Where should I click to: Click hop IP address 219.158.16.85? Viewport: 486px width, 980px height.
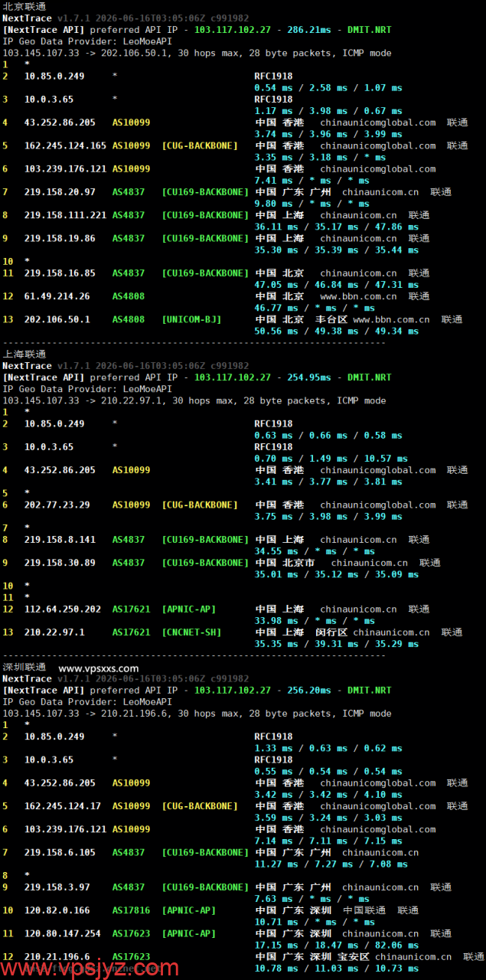(x=60, y=273)
